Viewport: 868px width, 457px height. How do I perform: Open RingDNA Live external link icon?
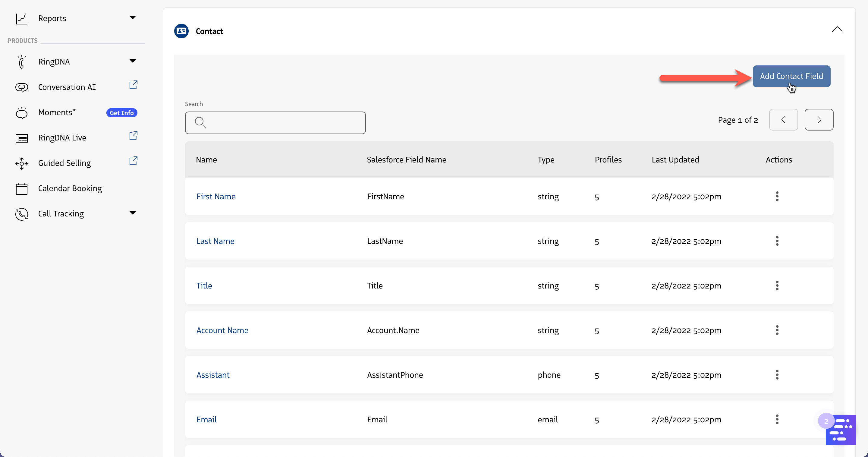(134, 135)
